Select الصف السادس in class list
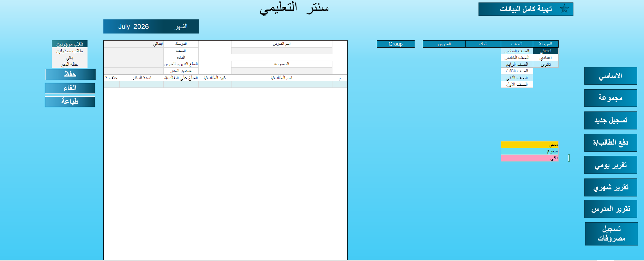This screenshot has width=644, height=261. 517,51
